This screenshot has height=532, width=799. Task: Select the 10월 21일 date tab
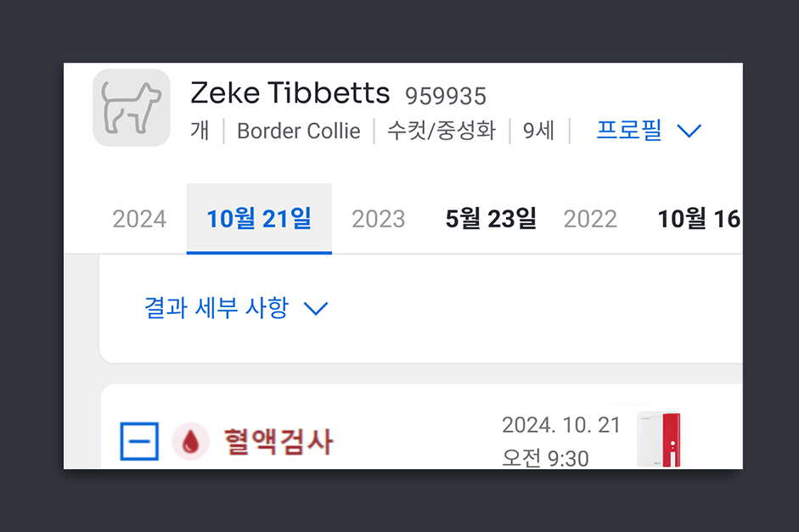(x=259, y=218)
